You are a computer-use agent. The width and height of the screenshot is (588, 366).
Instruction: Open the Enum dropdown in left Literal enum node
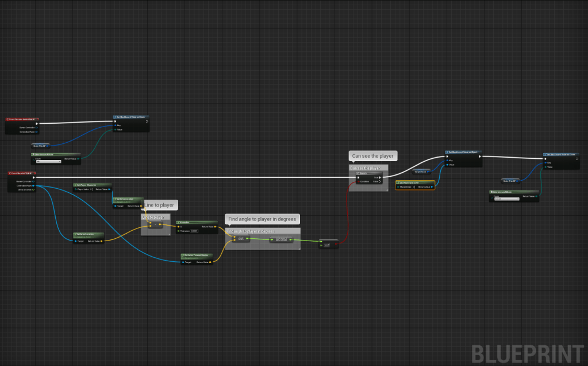48,162
